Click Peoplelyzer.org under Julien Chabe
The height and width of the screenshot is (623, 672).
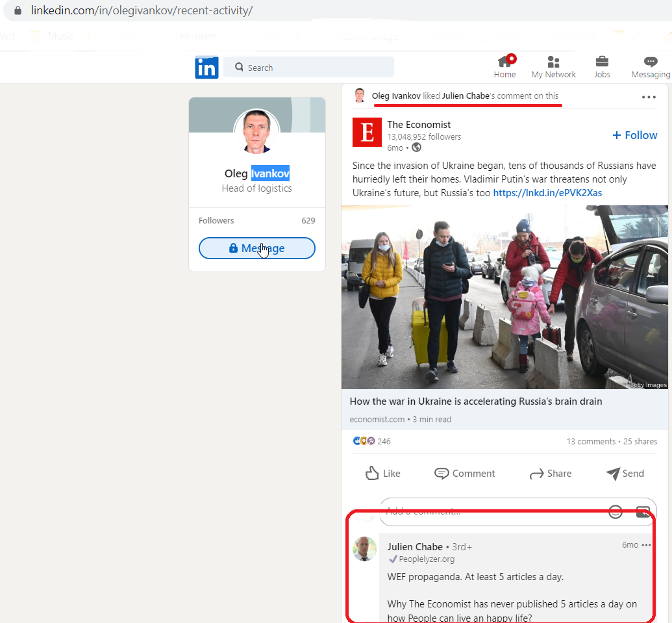(427, 559)
